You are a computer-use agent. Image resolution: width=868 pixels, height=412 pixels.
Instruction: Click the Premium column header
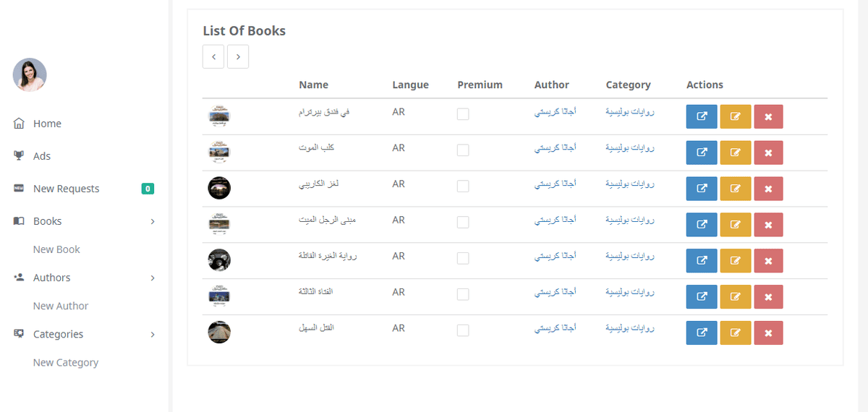[x=480, y=85]
